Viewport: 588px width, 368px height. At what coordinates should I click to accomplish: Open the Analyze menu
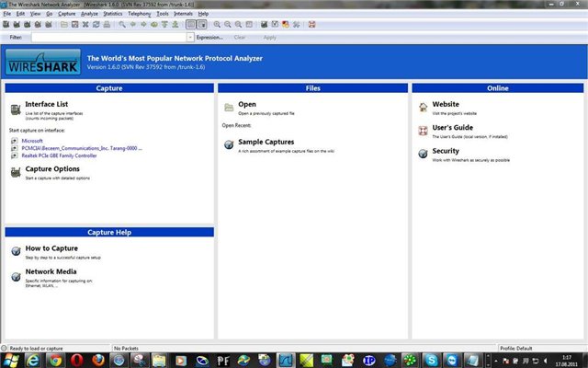89,14
